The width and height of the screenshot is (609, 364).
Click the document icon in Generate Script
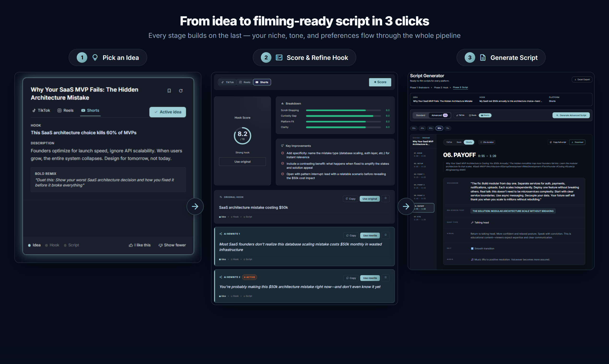point(483,58)
